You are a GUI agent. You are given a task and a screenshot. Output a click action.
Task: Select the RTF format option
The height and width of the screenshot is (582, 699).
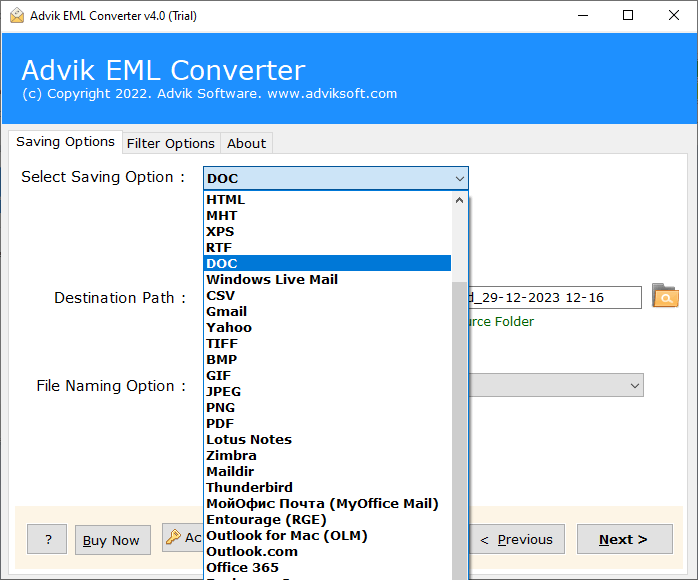click(x=327, y=248)
